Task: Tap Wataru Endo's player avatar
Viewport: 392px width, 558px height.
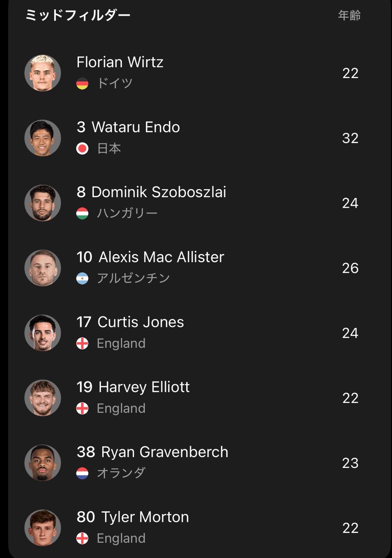Action: tap(43, 138)
